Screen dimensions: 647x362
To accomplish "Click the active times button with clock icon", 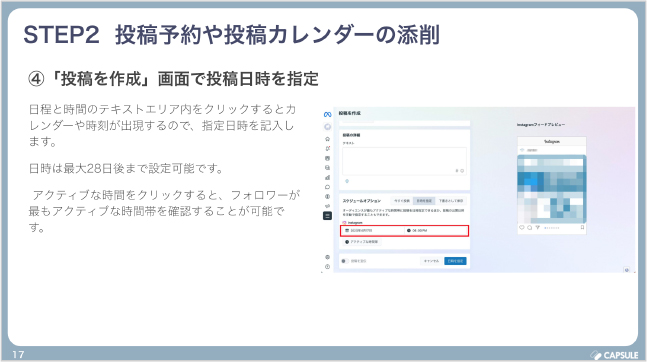I will tap(362, 242).
